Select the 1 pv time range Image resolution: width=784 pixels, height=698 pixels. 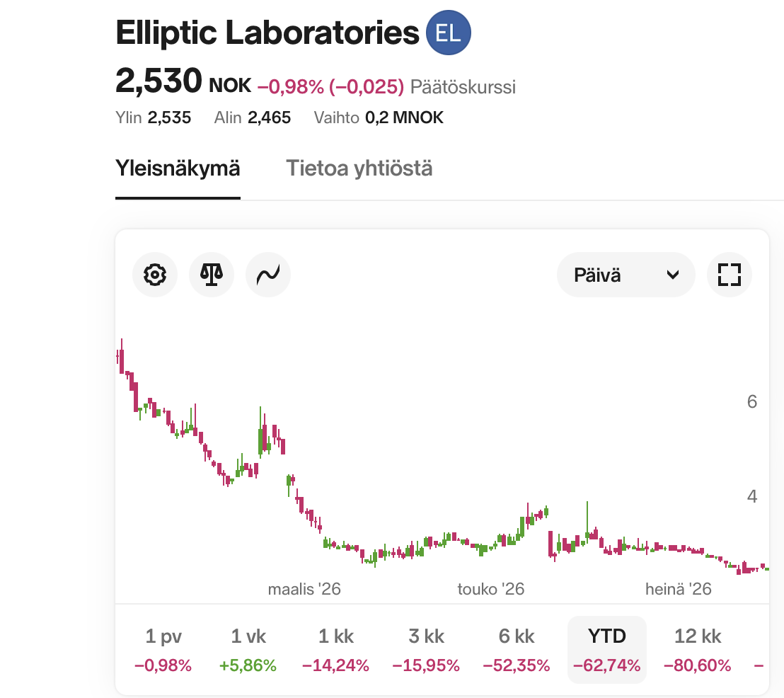coord(163,649)
